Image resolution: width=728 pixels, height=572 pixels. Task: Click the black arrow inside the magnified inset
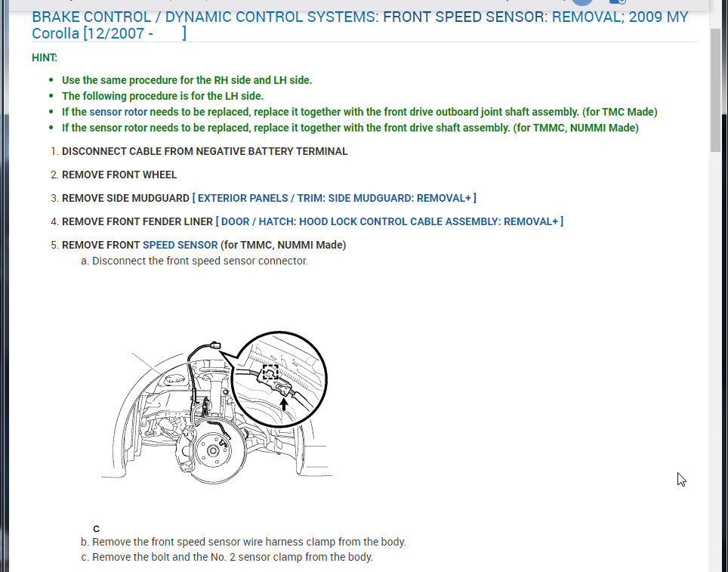click(x=283, y=403)
